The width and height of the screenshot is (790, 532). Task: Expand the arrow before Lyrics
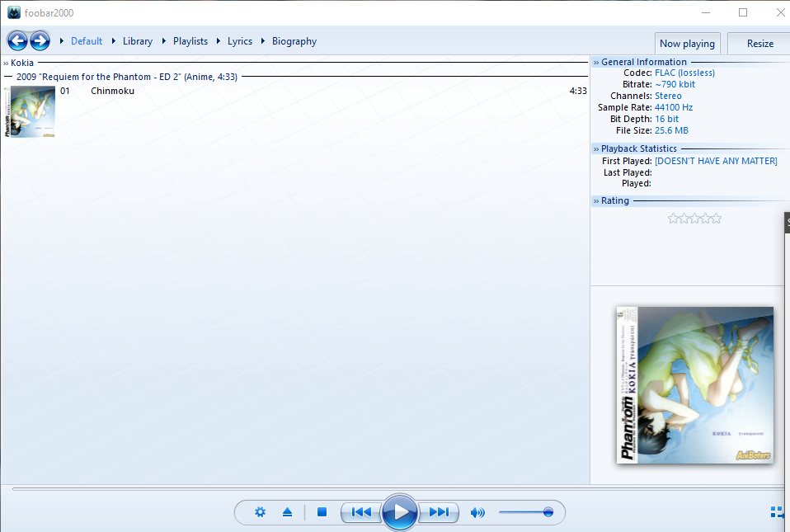[219, 40]
